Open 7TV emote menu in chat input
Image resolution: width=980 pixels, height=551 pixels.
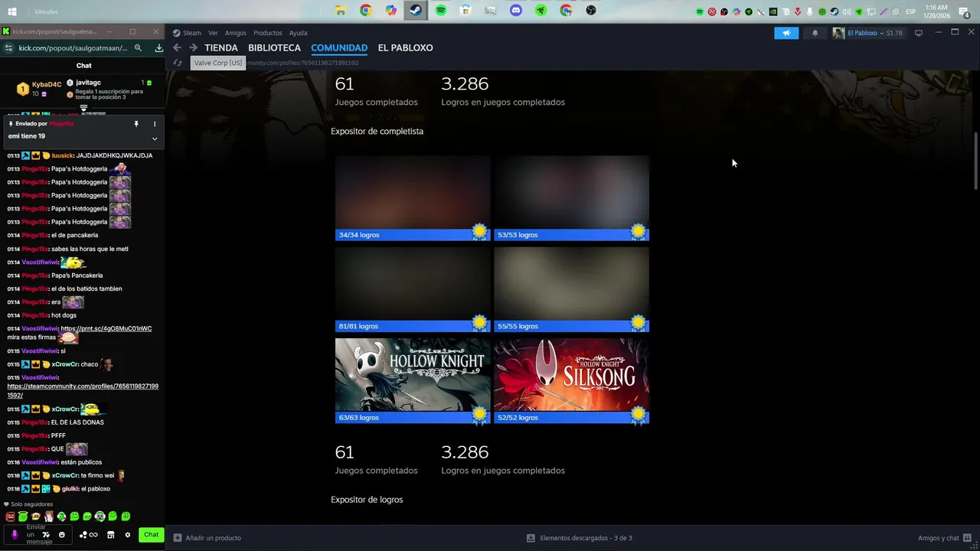click(x=46, y=535)
